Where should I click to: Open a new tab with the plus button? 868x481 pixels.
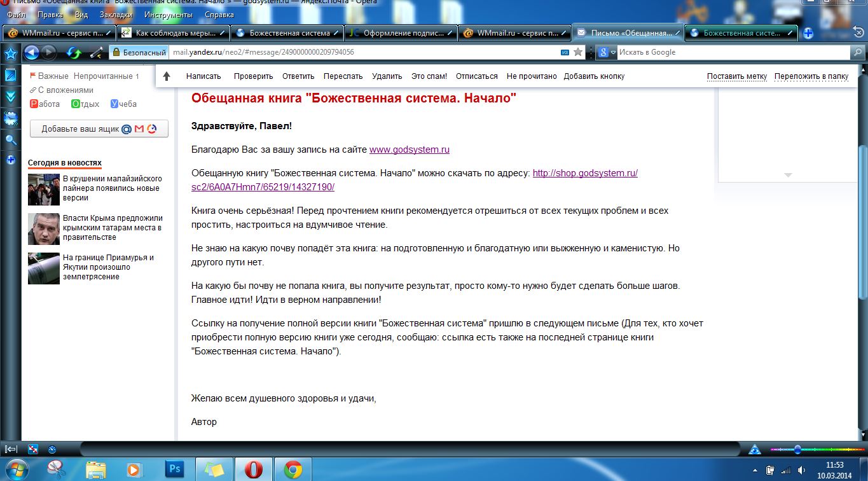[x=808, y=33]
